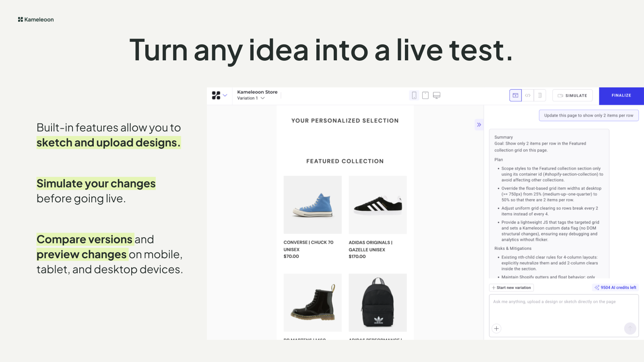Select the 'Risks & Mitigations' heading
The height and width of the screenshot is (362, 644).
(513, 249)
